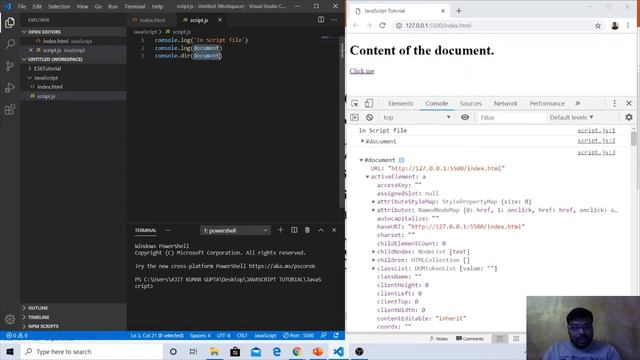This screenshot has width=640, height=360.
Task: Open the Chrome profile avatar
Action: tap(615, 25)
